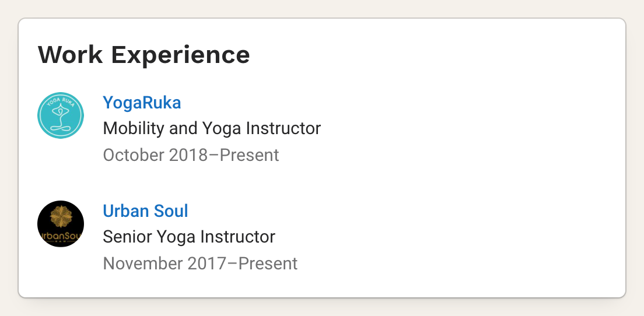Open the YogaRuka company link
Image resolution: width=644 pixels, height=316 pixels.
click(142, 103)
